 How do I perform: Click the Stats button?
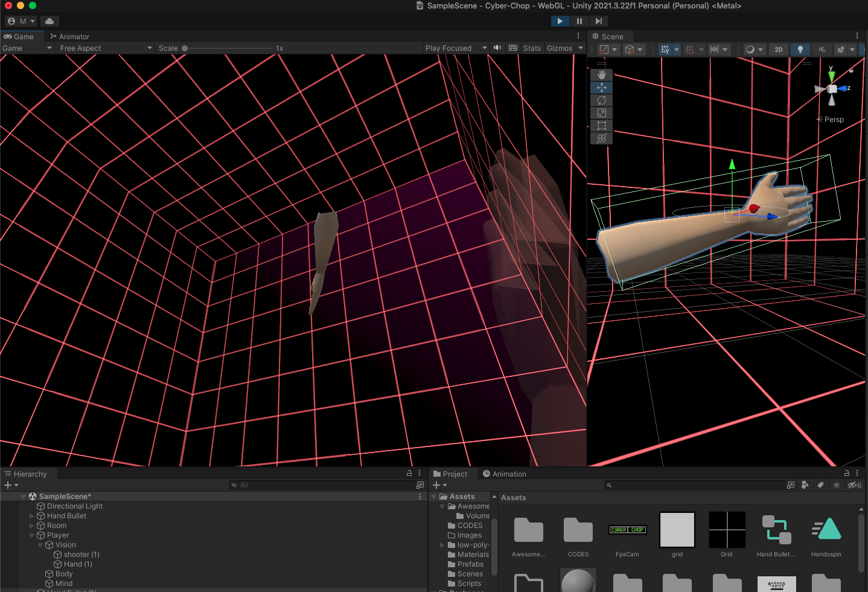pos(532,48)
